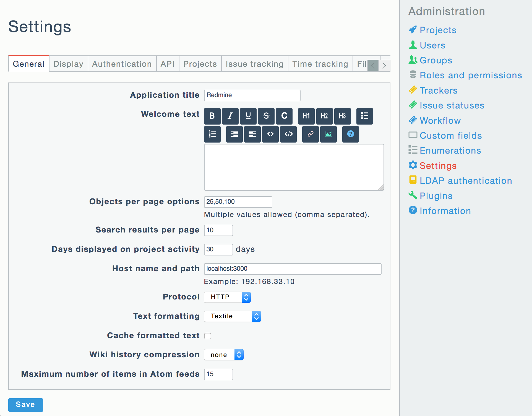The width and height of the screenshot is (532, 416).
Task: Click the H2 heading icon
Action: coord(324,115)
